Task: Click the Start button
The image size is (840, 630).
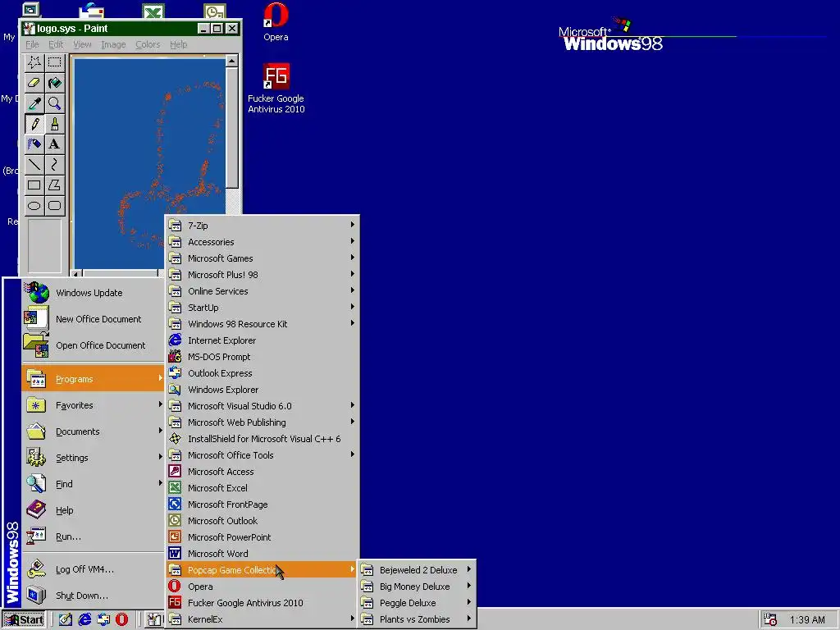Action: (x=24, y=620)
